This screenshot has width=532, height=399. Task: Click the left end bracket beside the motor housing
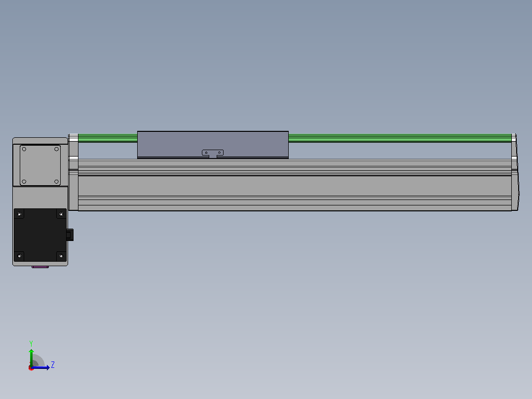(x=73, y=172)
